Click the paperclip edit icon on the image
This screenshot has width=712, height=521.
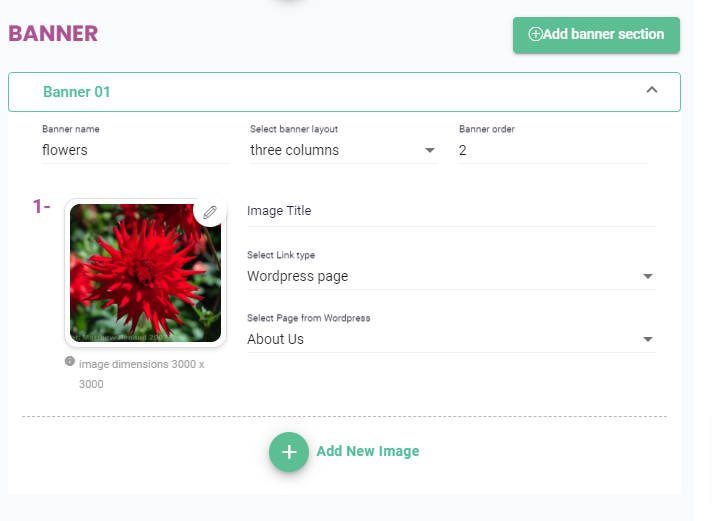[x=209, y=212]
